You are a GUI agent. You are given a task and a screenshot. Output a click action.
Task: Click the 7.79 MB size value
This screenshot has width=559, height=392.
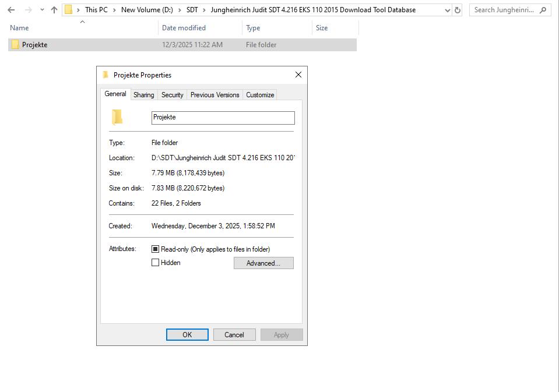(x=188, y=173)
